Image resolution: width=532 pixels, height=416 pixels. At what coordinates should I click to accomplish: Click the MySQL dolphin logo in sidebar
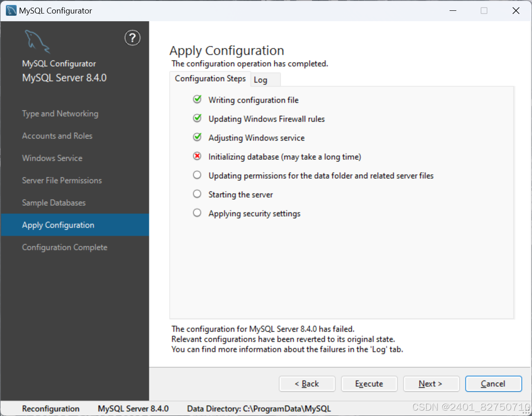[37, 42]
